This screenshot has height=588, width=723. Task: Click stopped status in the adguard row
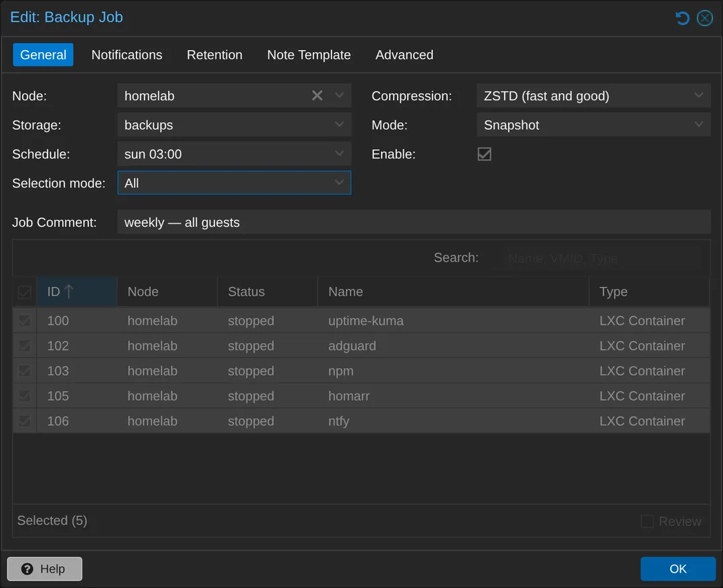coord(251,346)
